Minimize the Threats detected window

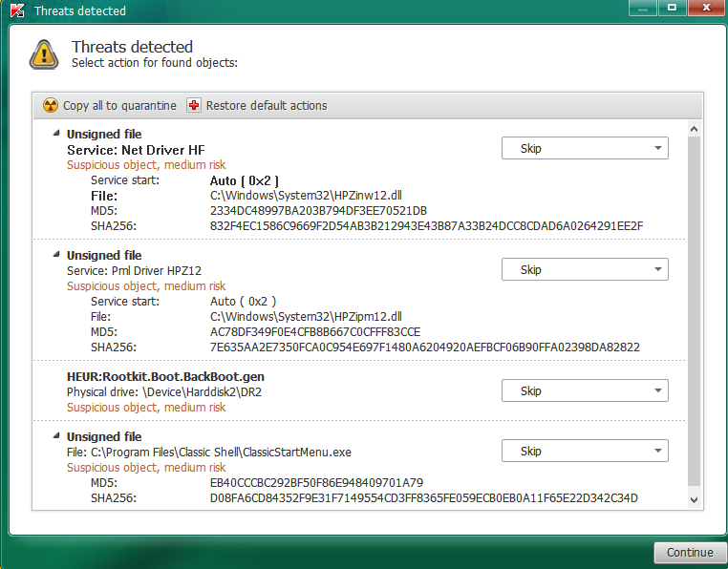click(x=644, y=8)
